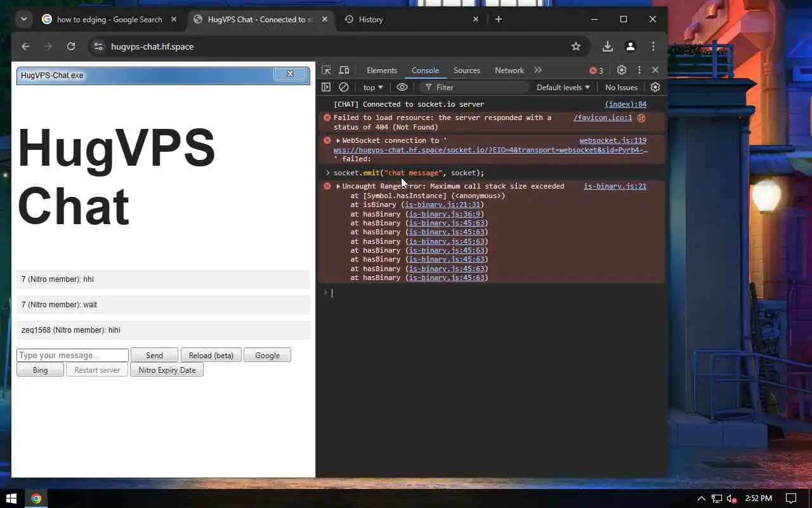Click the console Filter field
Image resolution: width=812 pixels, height=508 pixels.
(473, 88)
